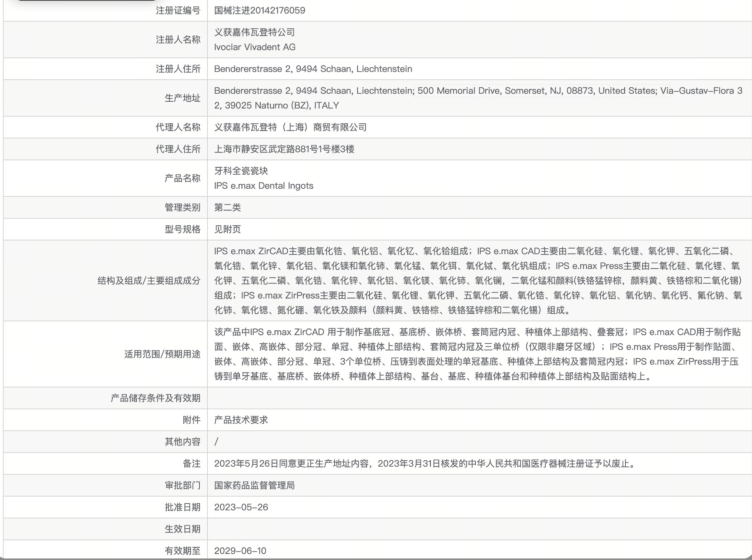Click the composition line ending 氧化铁及颜料…组成。

[393, 310]
